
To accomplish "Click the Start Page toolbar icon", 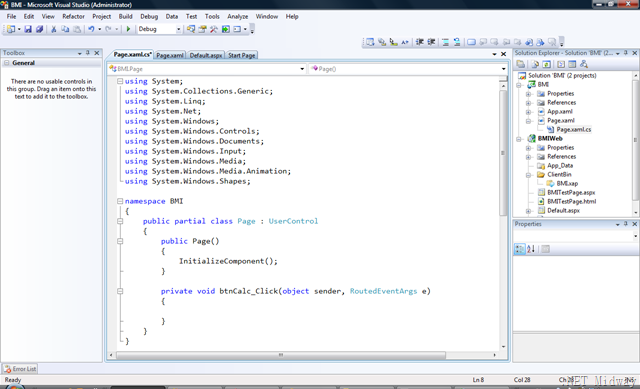I will [225, 29].
